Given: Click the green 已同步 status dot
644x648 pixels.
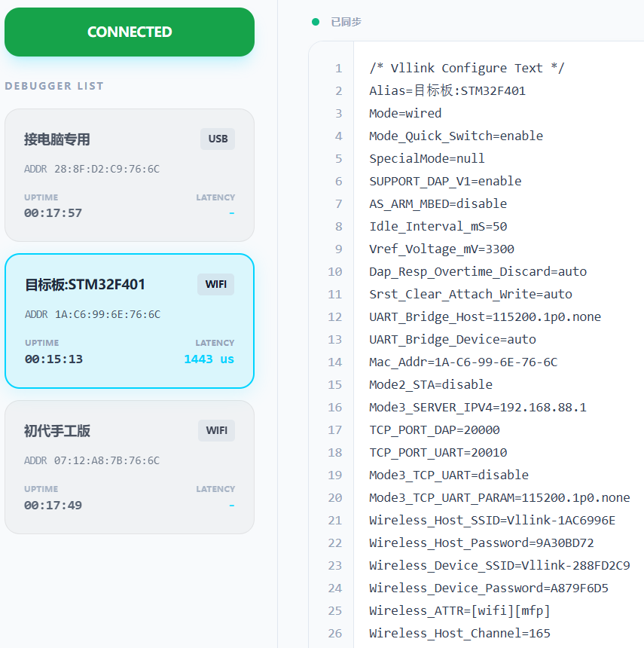Looking at the screenshot, I should click(x=316, y=22).
